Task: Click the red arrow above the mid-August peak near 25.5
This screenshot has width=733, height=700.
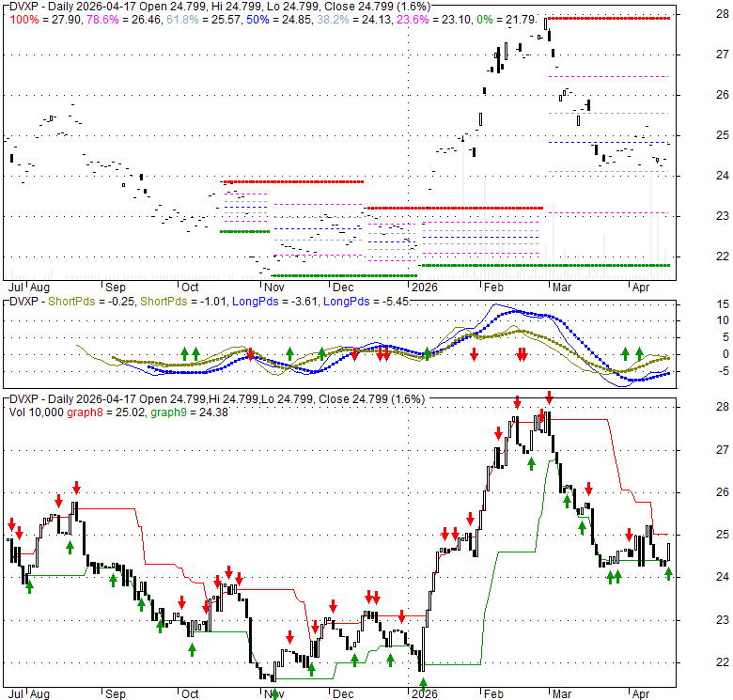Action: coord(76,487)
